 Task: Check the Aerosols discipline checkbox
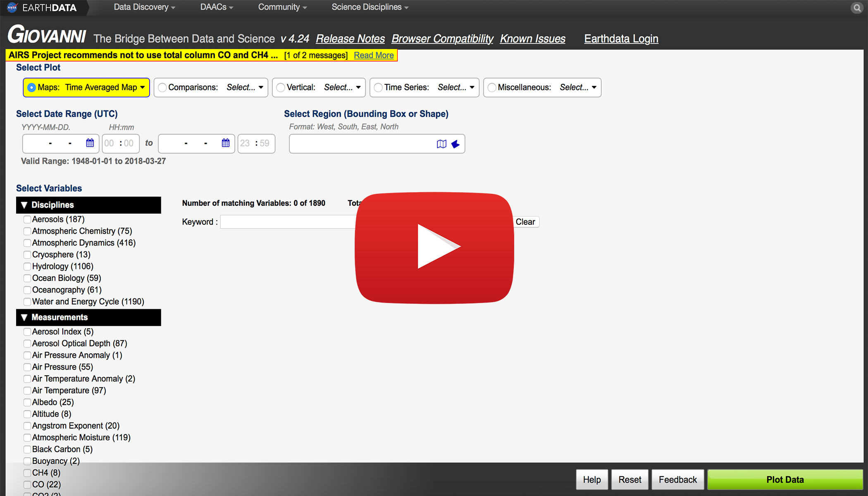pyautogui.click(x=27, y=219)
